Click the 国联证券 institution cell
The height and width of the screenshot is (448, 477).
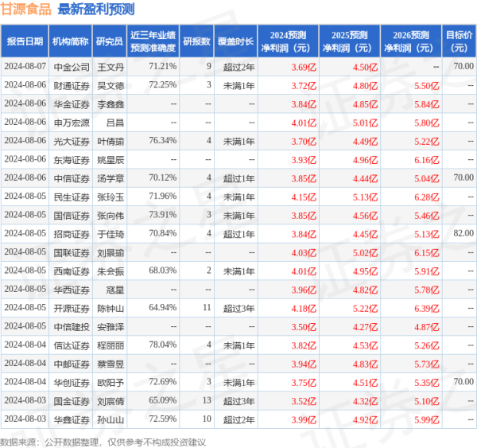(x=72, y=253)
